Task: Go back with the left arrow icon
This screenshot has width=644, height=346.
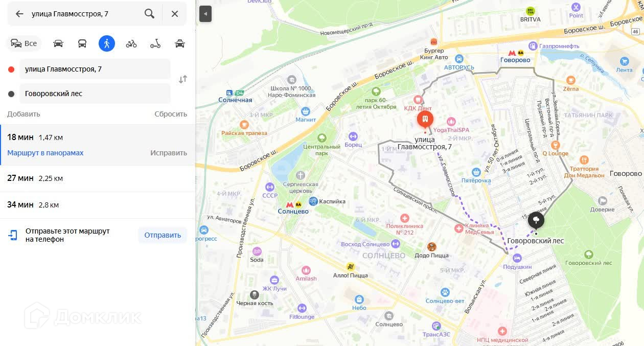Action: point(19,14)
